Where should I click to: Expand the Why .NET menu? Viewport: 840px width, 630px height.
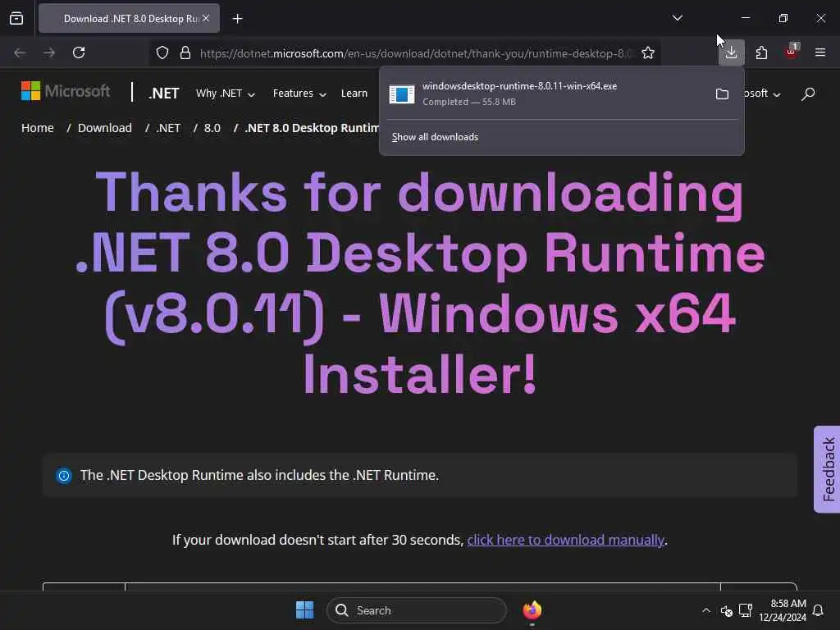pos(225,94)
